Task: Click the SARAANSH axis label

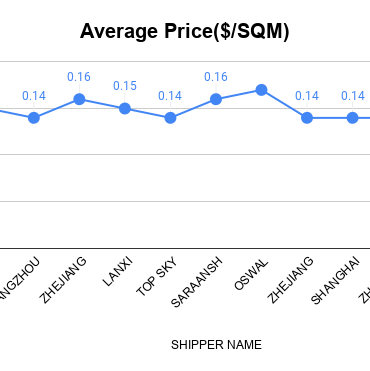Action: 196,282
